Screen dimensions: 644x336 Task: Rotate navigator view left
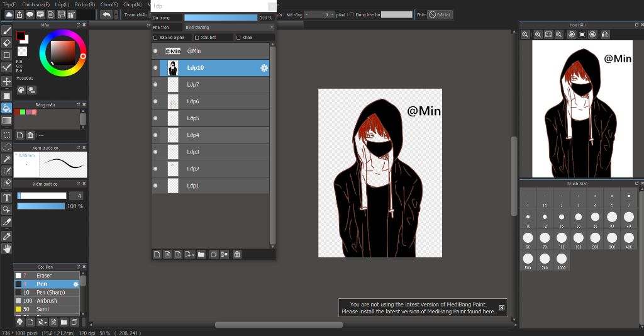(x=571, y=35)
